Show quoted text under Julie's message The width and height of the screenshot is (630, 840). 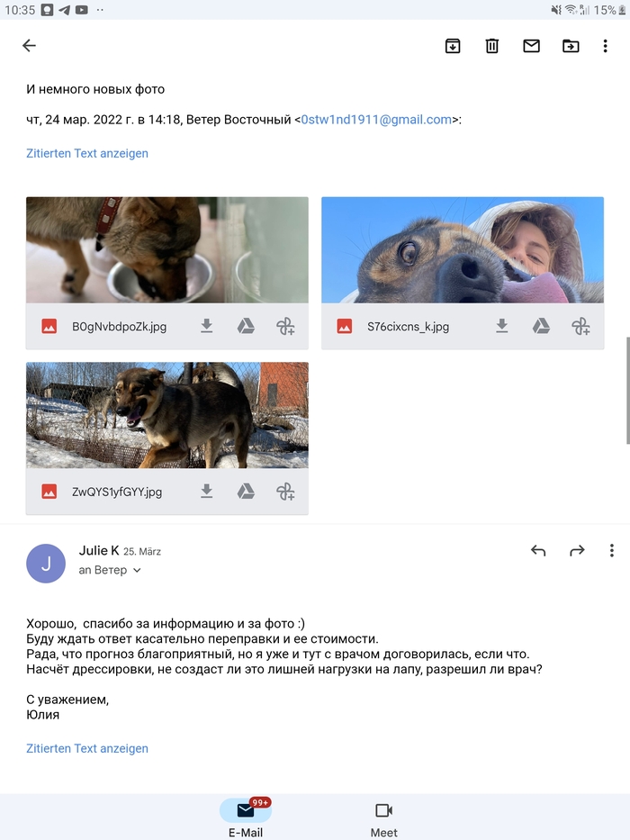tap(87, 748)
